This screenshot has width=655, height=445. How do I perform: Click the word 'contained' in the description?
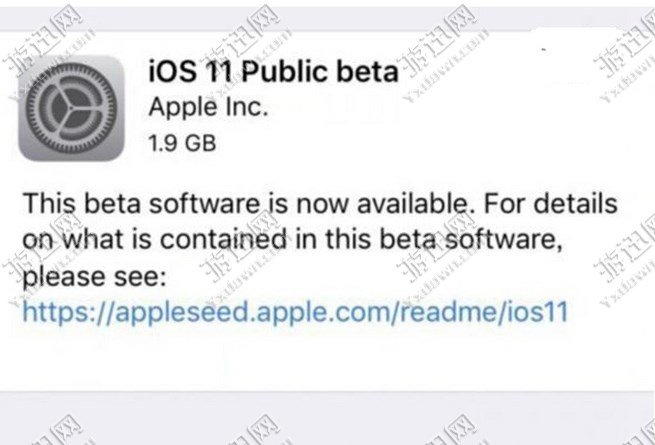coord(235,239)
